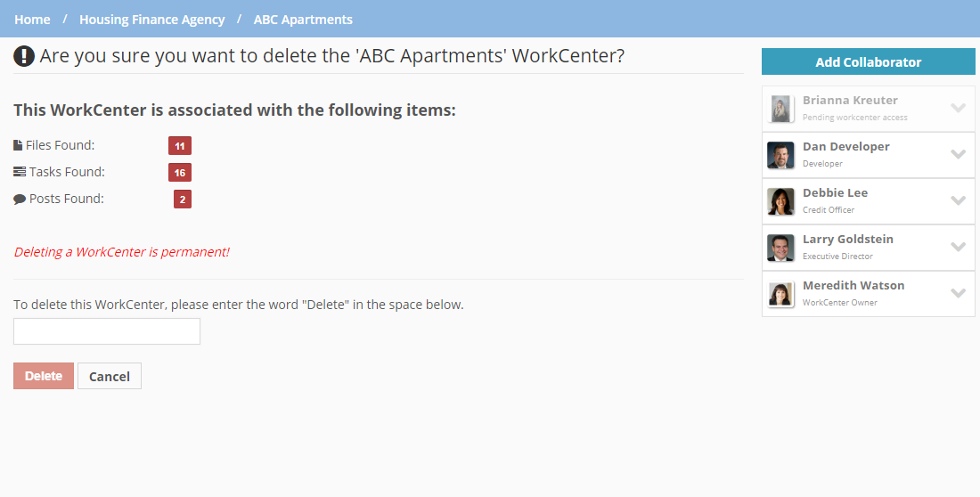Cancel the WorkCenter deletion

(110, 376)
